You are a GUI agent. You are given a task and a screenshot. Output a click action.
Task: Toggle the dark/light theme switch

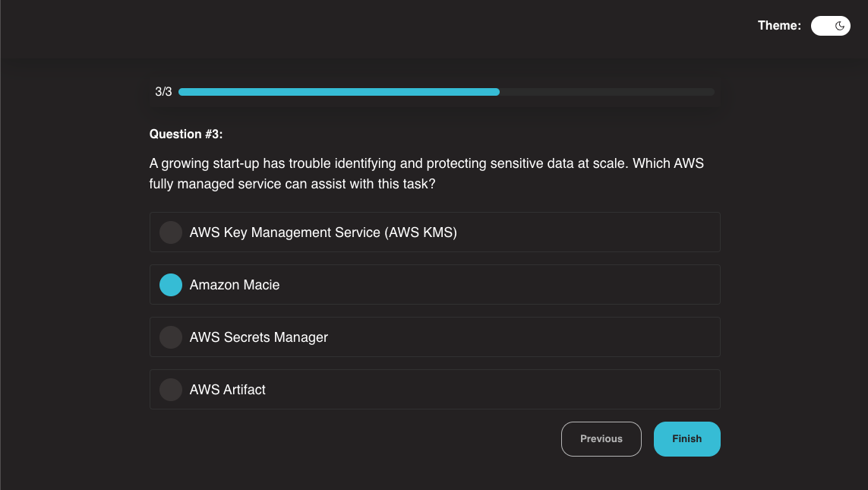(830, 26)
